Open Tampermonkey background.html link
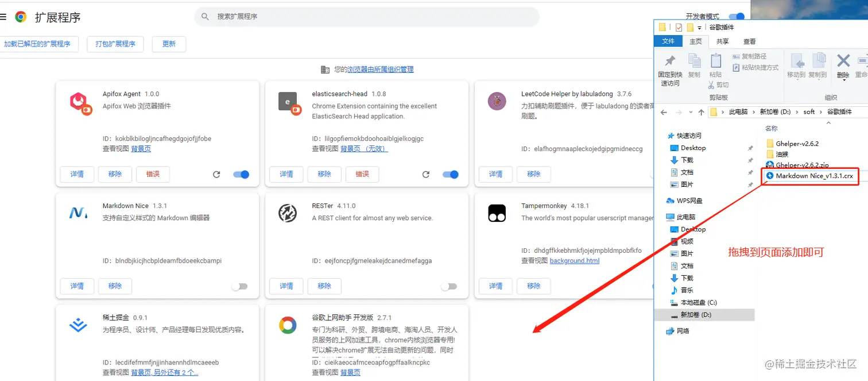This screenshot has height=381, width=868. point(575,261)
